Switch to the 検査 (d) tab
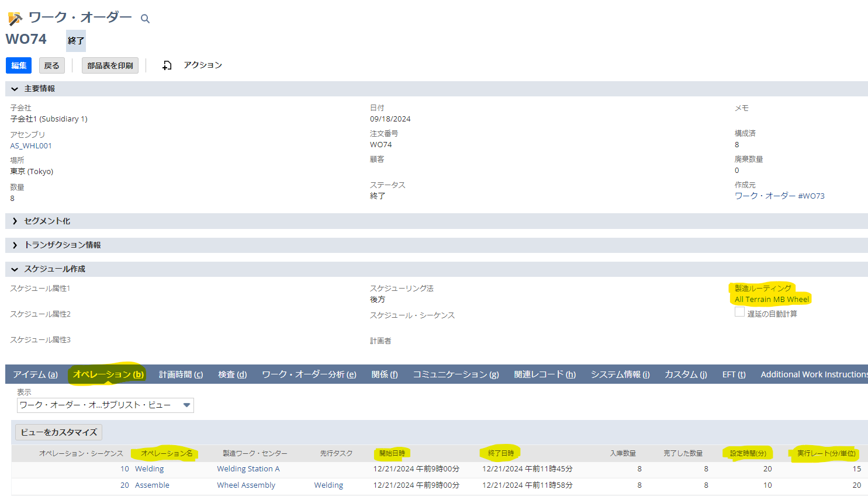The height and width of the screenshot is (500, 868). click(x=233, y=374)
